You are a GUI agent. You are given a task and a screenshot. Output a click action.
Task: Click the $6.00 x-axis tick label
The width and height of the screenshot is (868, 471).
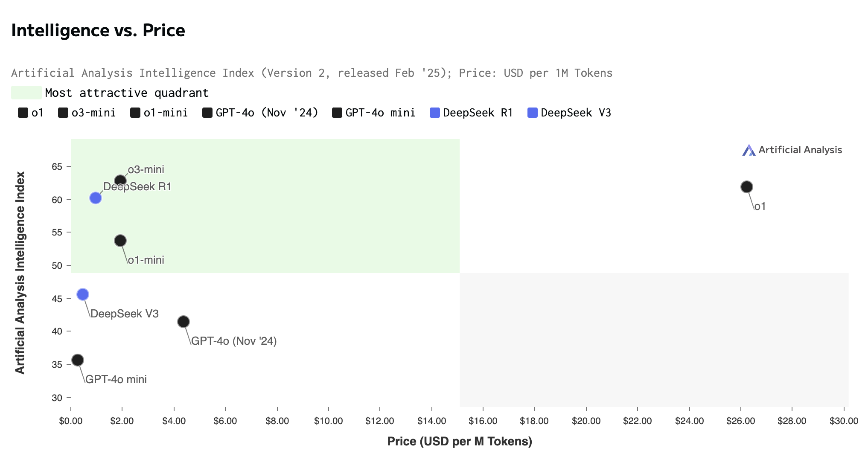tap(225, 422)
